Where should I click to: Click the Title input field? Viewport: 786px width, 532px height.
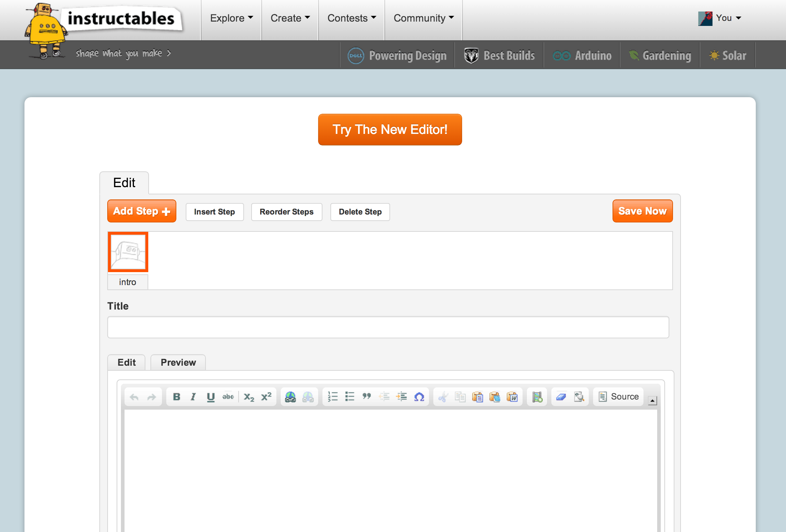pyautogui.click(x=389, y=327)
